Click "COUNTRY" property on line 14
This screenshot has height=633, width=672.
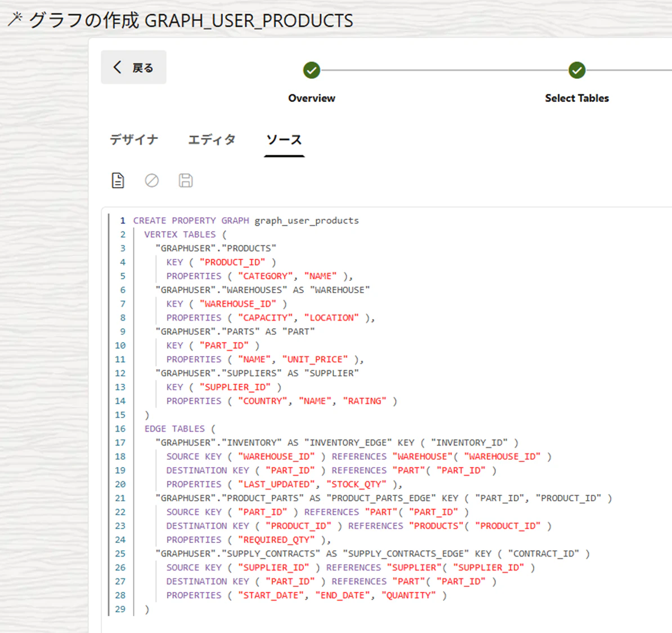pyautogui.click(x=263, y=401)
